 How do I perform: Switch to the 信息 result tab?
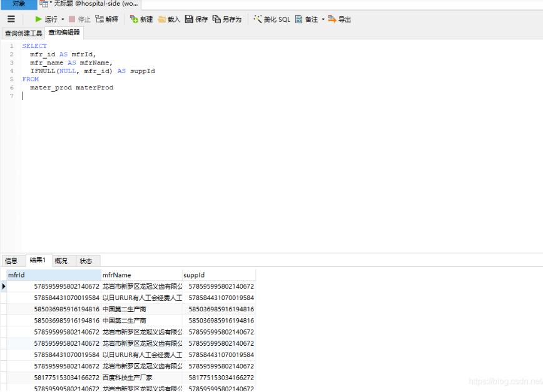(x=11, y=261)
